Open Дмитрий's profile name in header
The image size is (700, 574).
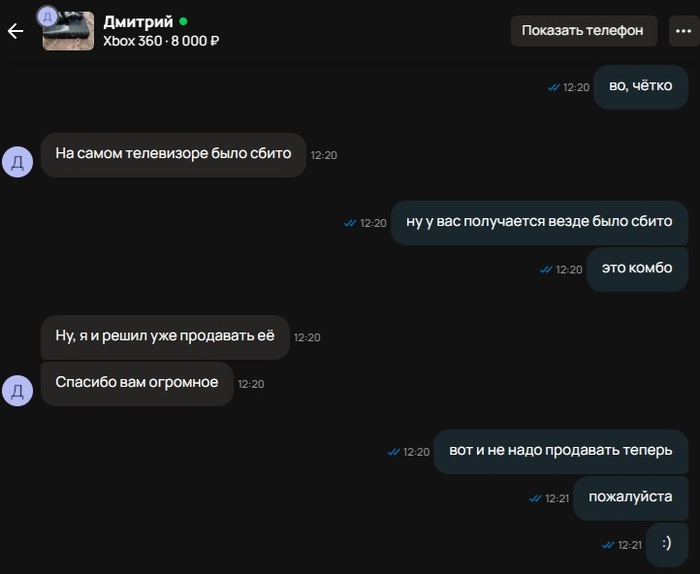[138, 21]
